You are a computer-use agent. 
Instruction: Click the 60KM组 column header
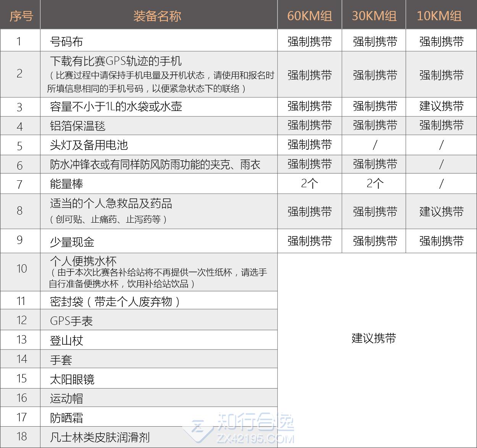[x=309, y=16]
